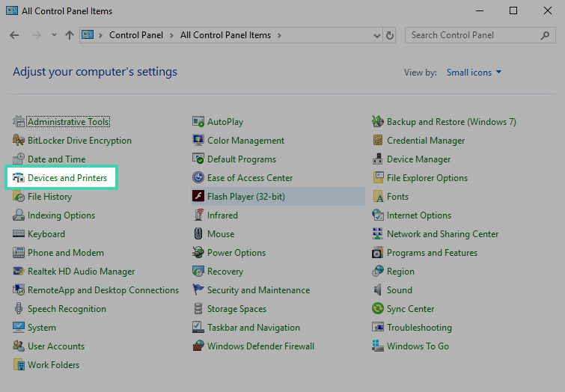Screen dimensions: 565x392
Task: Open the Region link
Action: pyautogui.click(x=400, y=272)
